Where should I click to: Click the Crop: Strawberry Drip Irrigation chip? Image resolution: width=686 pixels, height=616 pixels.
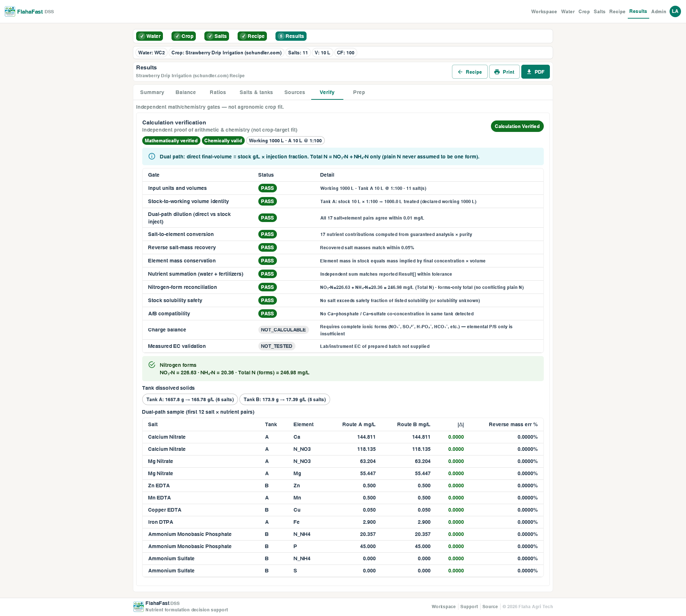tap(226, 53)
